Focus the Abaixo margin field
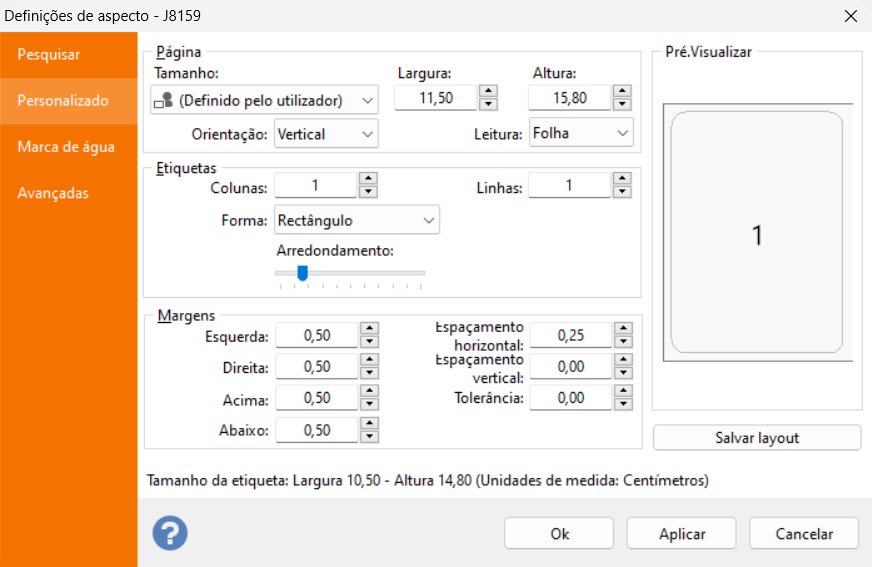 [x=317, y=430]
